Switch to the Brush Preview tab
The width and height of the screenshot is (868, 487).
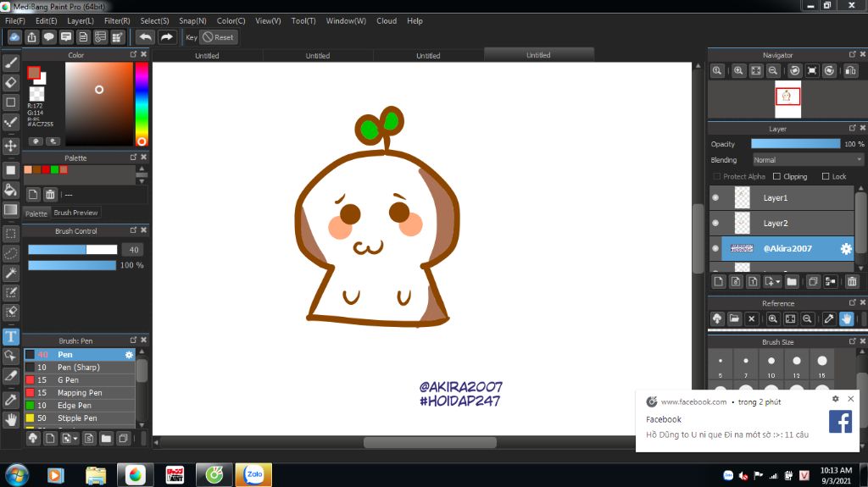point(75,213)
